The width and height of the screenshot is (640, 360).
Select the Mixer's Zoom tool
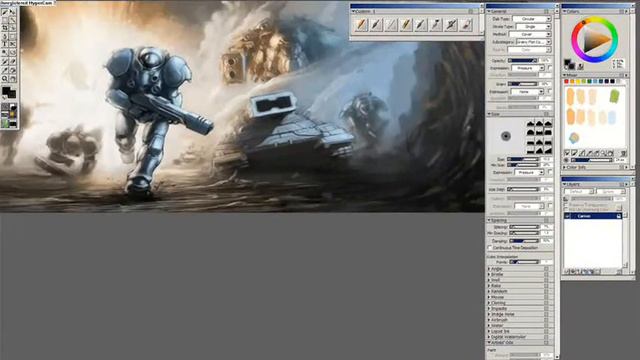(604, 153)
